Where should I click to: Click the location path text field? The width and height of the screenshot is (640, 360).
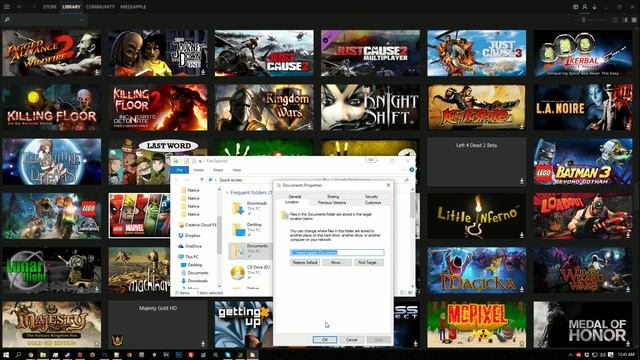point(337,252)
